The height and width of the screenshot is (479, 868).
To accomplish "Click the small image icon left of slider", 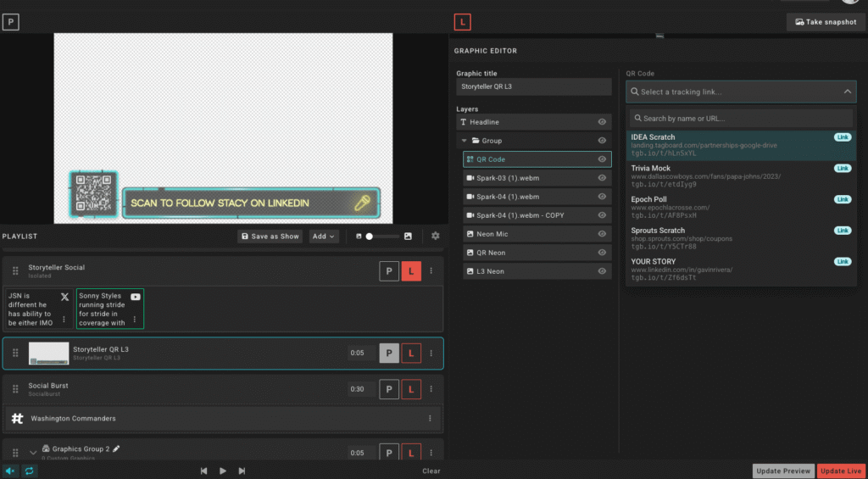I will 359,237.
